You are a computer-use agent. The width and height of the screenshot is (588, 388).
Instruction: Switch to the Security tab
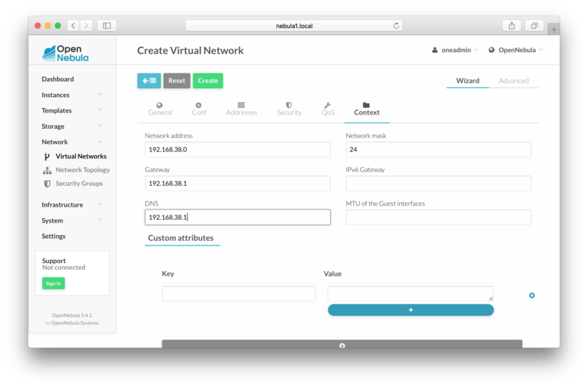coord(289,109)
